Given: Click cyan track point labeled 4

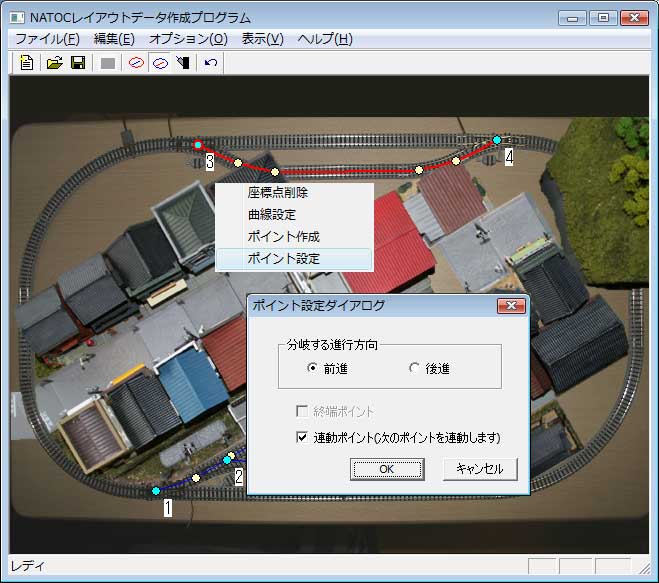Looking at the screenshot, I should click(x=497, y=140).
